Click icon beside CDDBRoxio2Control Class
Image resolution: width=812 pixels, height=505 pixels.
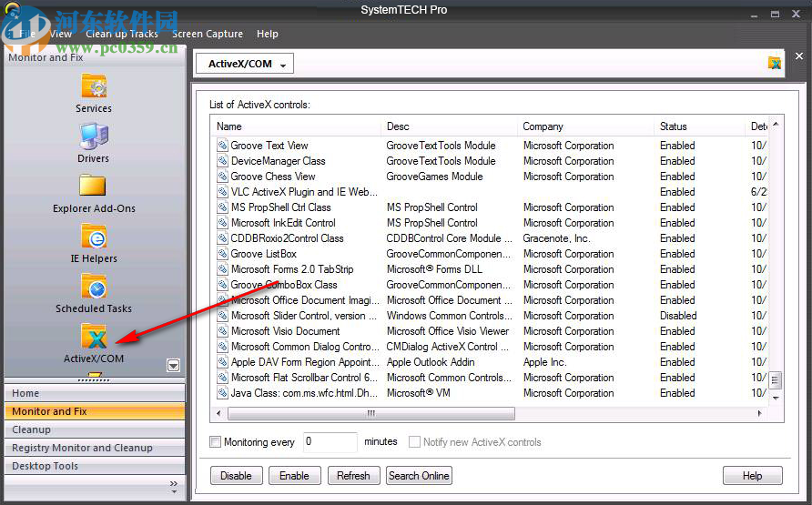(223, 238)
